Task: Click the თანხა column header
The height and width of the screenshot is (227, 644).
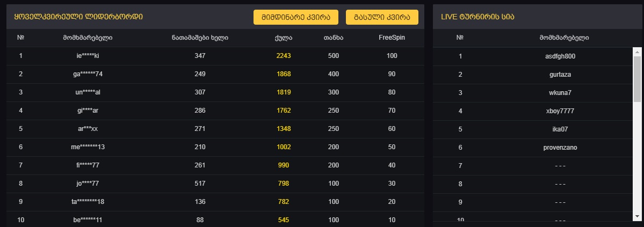Action: pyautogui.click(x=334, y=38)
